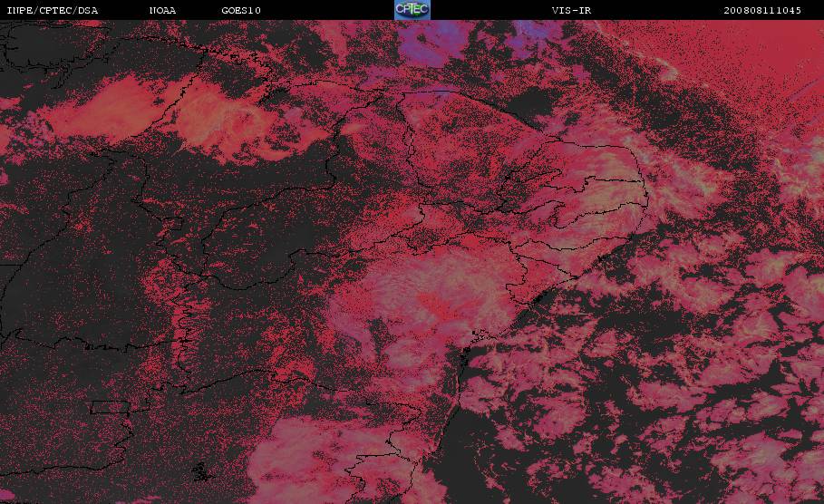Click the GOES10 satellite label
This screenshot has height=504, width=824.
click(x=241, y=10)
